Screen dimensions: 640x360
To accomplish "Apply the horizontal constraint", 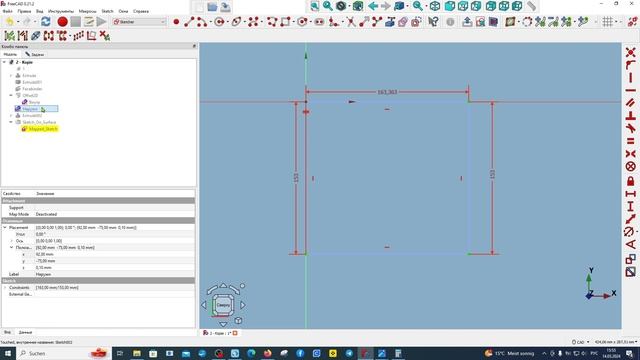I will pyautogui.click(x=631, y=90).
